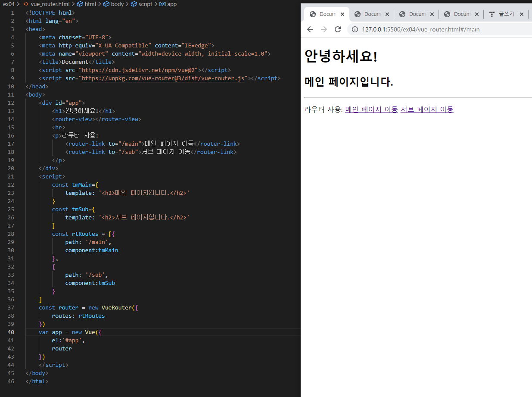Screen dimensions: 532x397
Task: Click the const router = new VueRouter({ line
Action: click(x=88, y=307)
